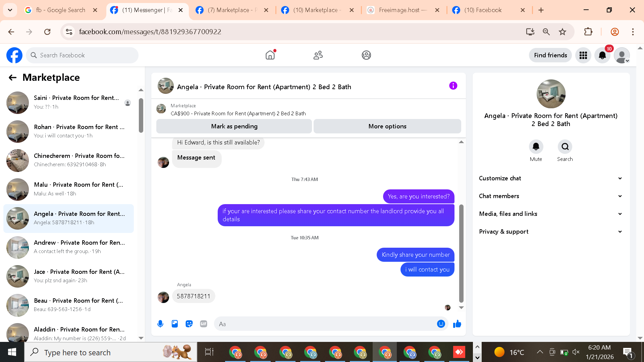
Task: Click the voice clip microphone icon
Action: tap(160, 324)
